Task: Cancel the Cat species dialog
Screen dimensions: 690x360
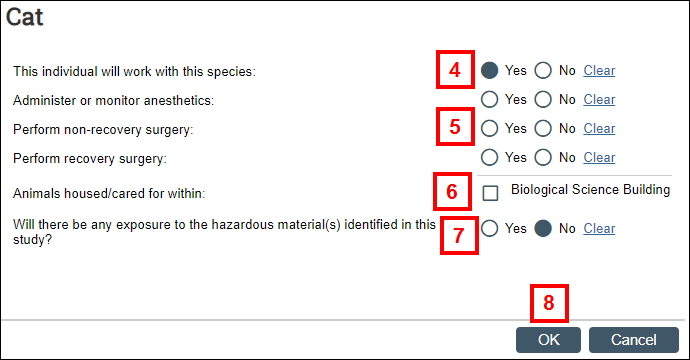Action: (x=634, y=340)
